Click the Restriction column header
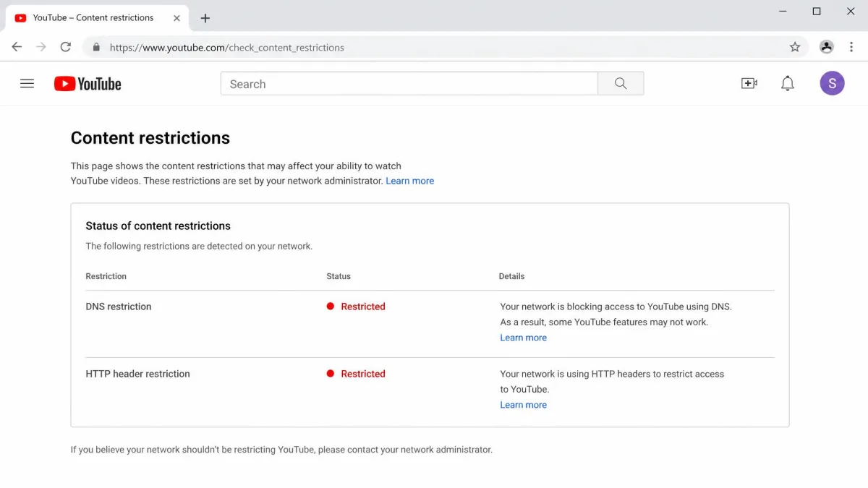This screenshot has width=868, height=488. point(106,276)
